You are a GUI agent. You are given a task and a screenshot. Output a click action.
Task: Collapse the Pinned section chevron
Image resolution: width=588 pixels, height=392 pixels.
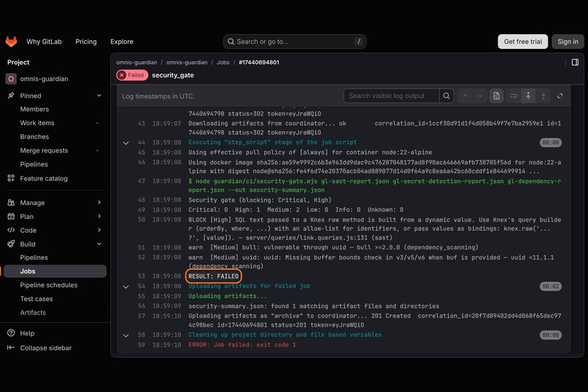tap(99, 96)
